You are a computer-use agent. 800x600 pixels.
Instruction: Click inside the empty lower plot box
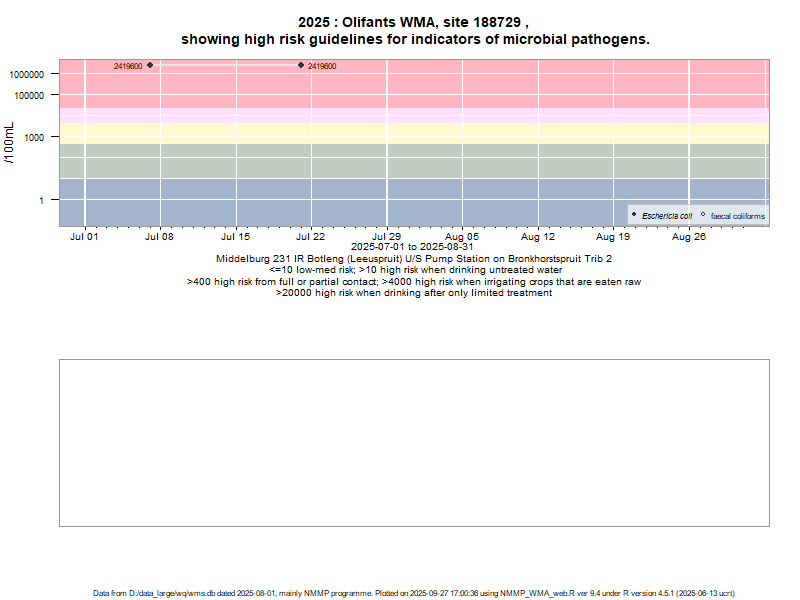click(x=414, y=442)
